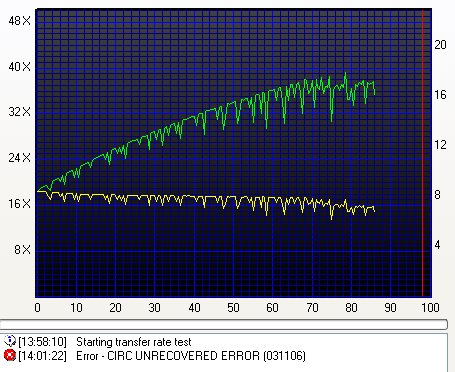
Task: Click the 32X label on left axis
Action: 19,112
